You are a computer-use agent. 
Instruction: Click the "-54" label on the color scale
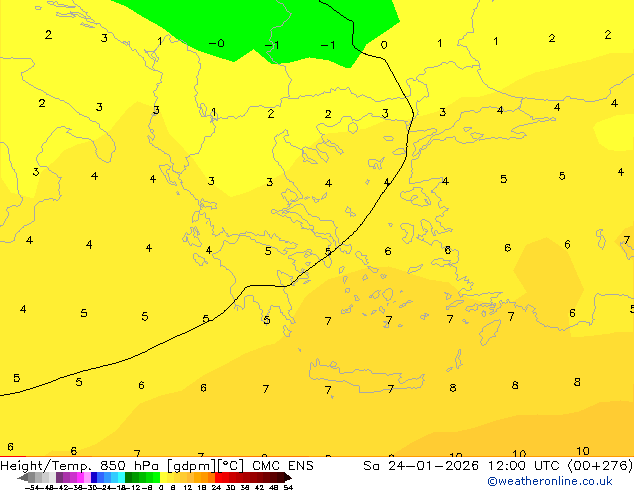(32, 487)
